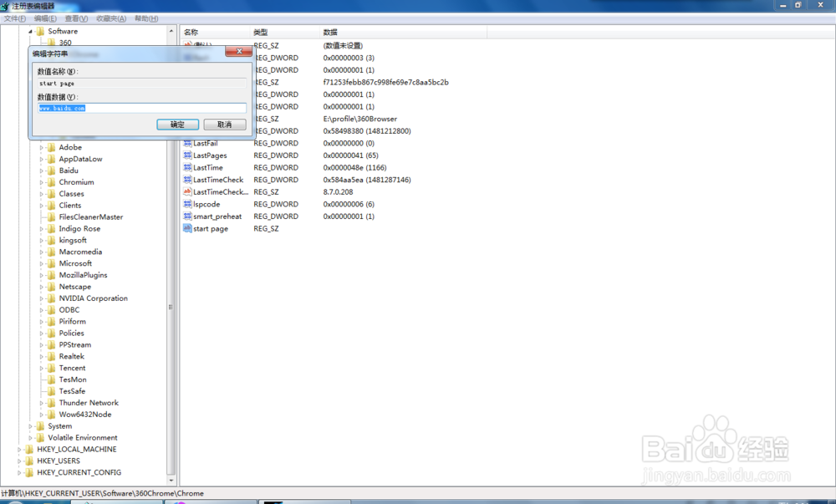The height and width of the screenshot is (504, 836).
Task: Click the 取消 button in the edit dialog
Action: coord(224,125)
